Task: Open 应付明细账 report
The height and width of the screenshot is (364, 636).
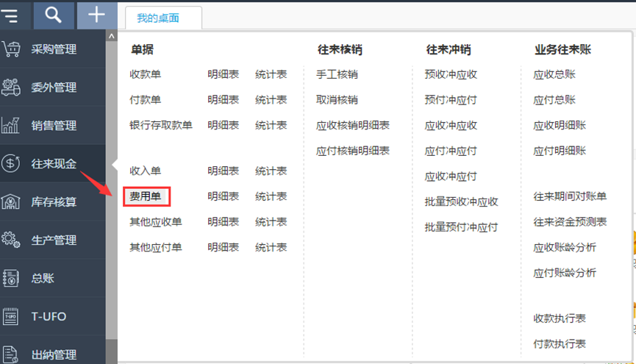Action: pos(560,151)
